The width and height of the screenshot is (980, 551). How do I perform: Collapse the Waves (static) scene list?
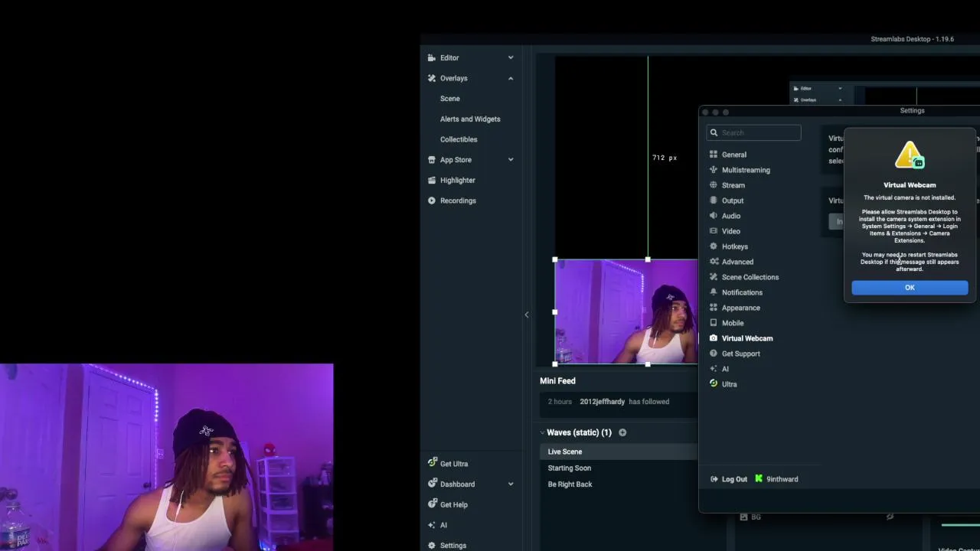[x=541, y=432]
